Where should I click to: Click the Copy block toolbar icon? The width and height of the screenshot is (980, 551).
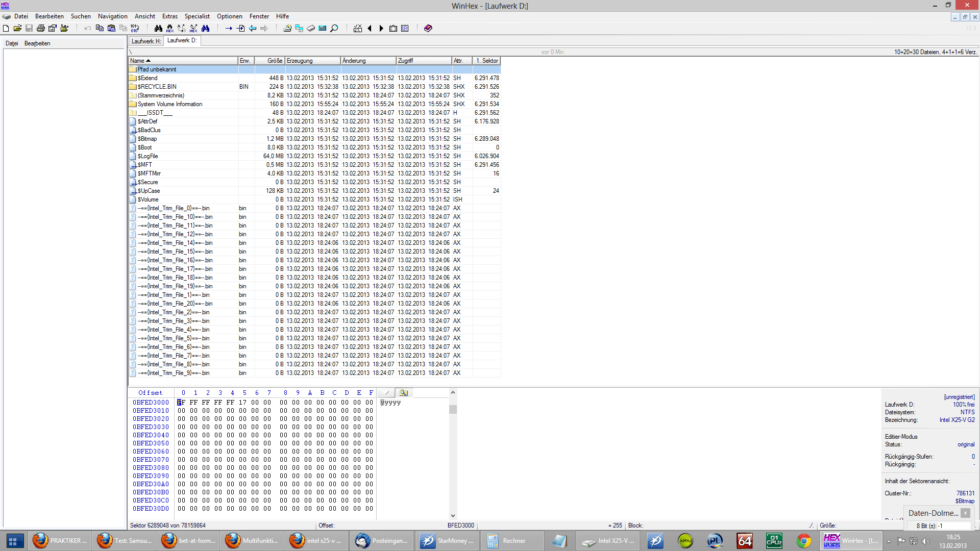click(100, 29)
